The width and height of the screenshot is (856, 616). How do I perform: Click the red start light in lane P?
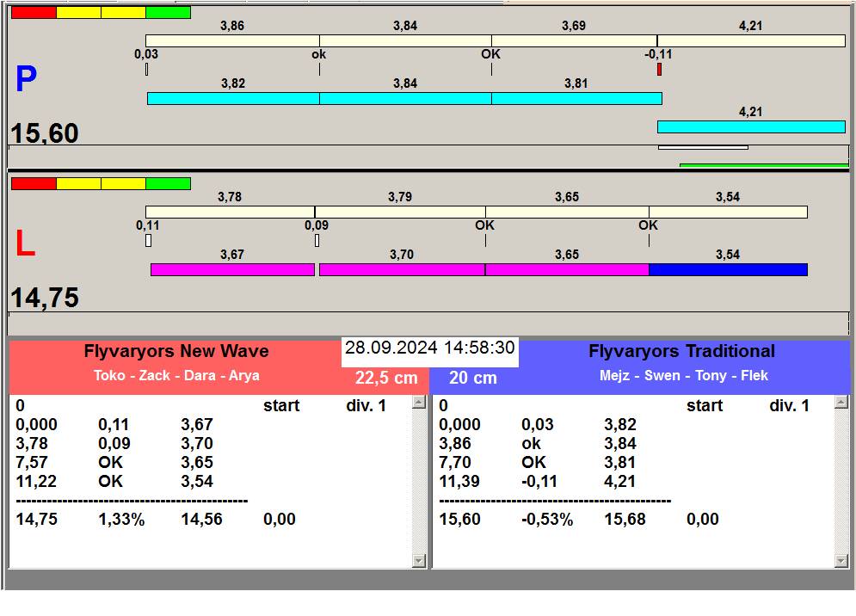tap(34, 13)
